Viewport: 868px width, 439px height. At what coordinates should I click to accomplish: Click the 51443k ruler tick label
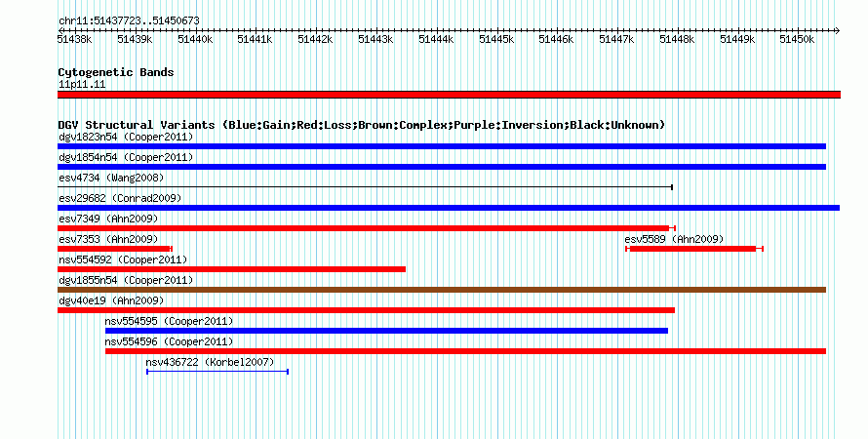[x=375, y=39]
